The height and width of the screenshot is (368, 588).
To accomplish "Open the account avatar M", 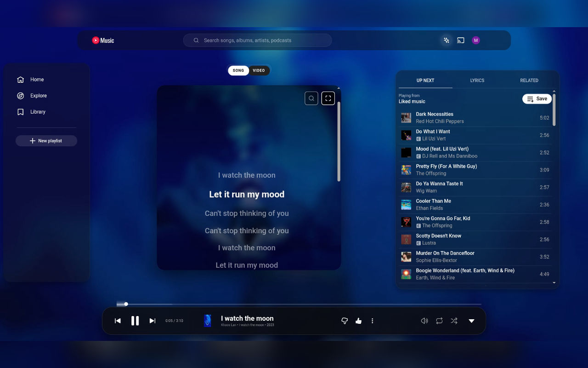I will (x=476, y=40).
